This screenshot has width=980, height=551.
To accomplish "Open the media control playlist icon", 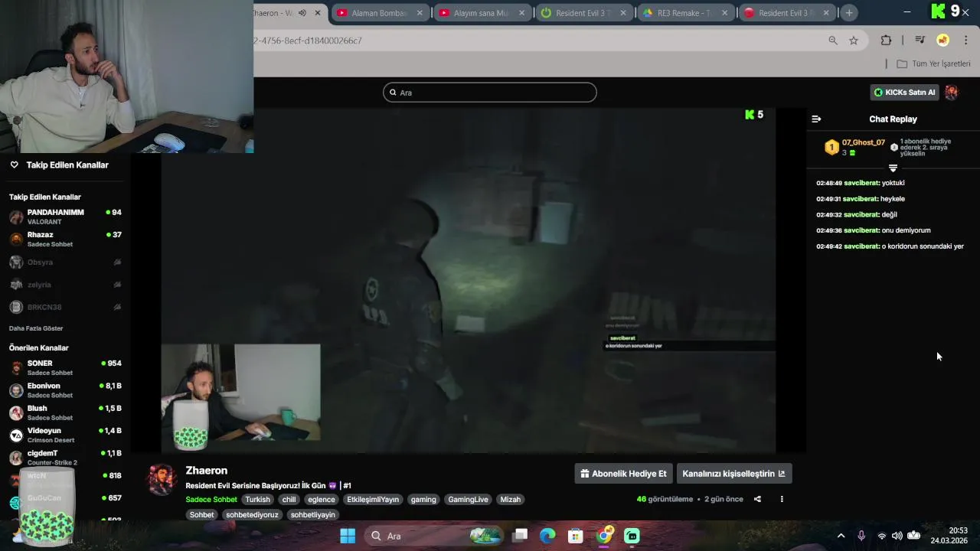I will click(920, 41).
